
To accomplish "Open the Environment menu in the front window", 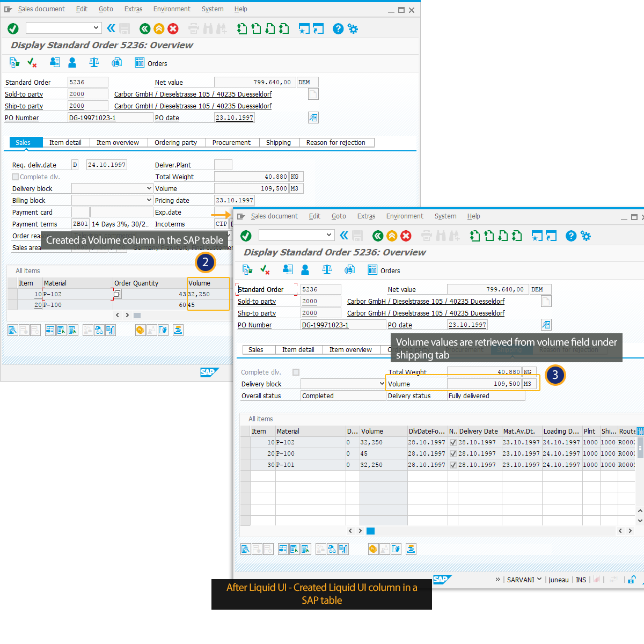I will 405,216.
